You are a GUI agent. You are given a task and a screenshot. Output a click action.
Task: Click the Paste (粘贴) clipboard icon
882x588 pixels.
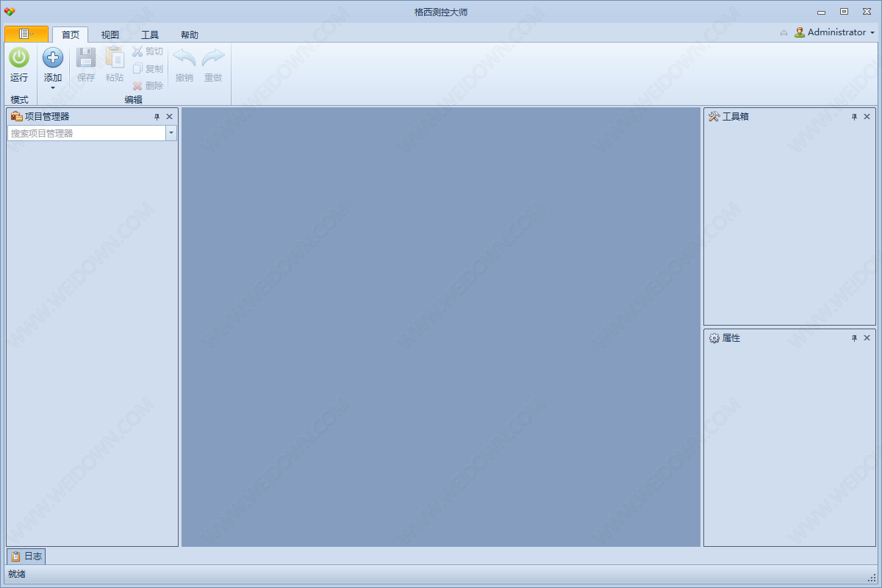[115, 57]
